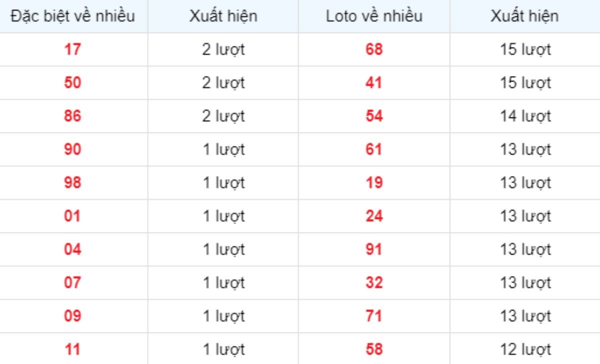Click the 'Loto về nhiều' column header
The image size is (600, 364).
click(374, 16)
